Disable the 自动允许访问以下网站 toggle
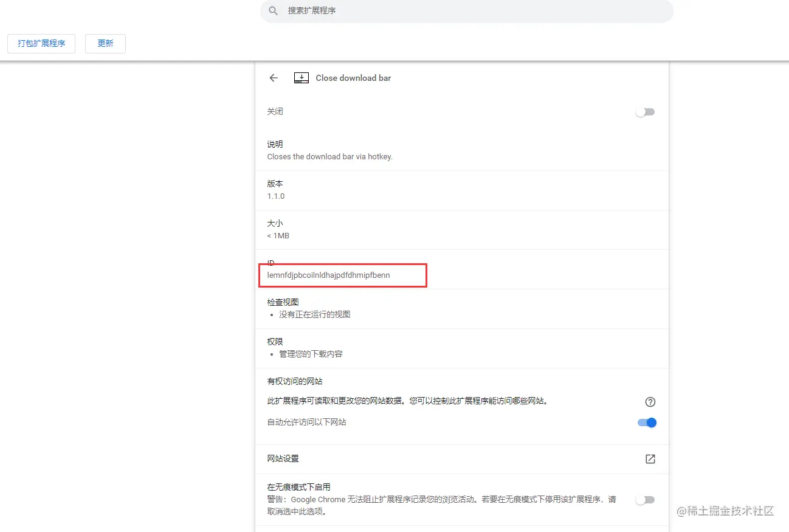 coord(646,423)
